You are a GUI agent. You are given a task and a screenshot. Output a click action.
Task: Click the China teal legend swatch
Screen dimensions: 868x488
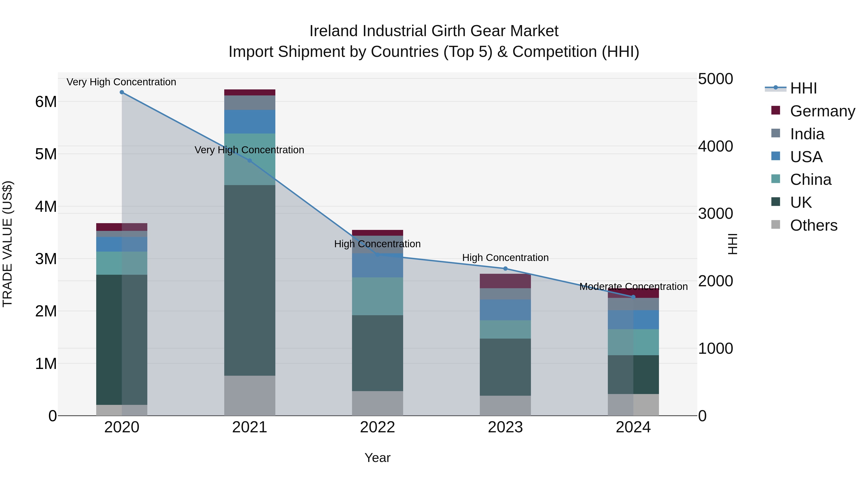(776, 179)
